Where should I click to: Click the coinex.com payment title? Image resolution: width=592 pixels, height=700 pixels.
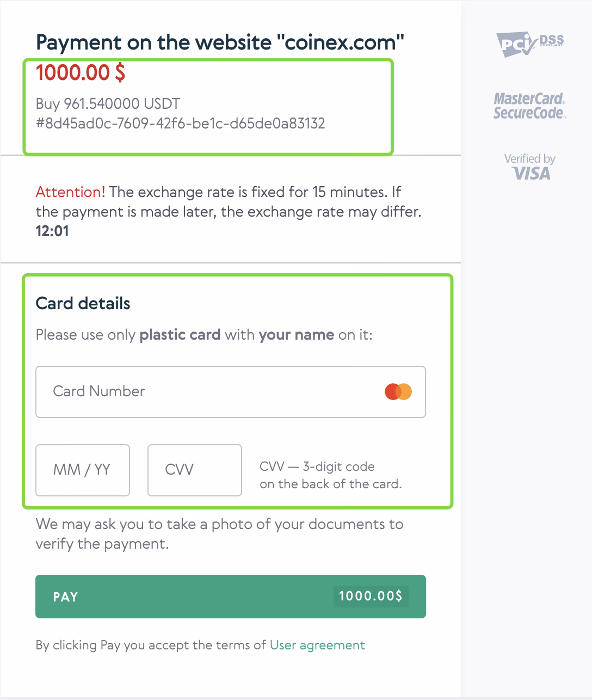pos(220,42)
